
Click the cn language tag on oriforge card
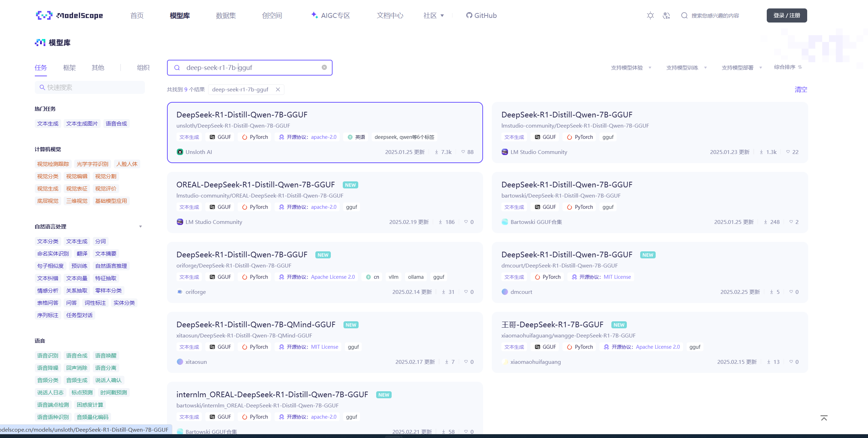click(x=372, y=277)
